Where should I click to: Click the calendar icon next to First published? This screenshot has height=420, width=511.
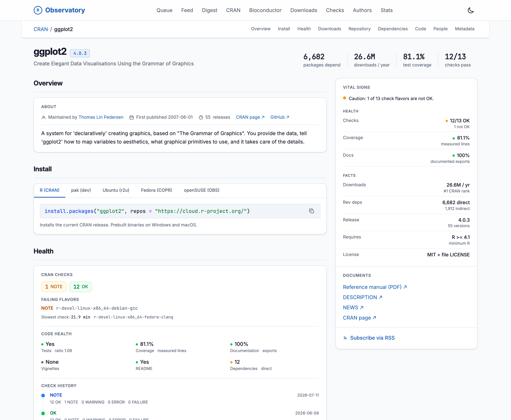(132, 117)
